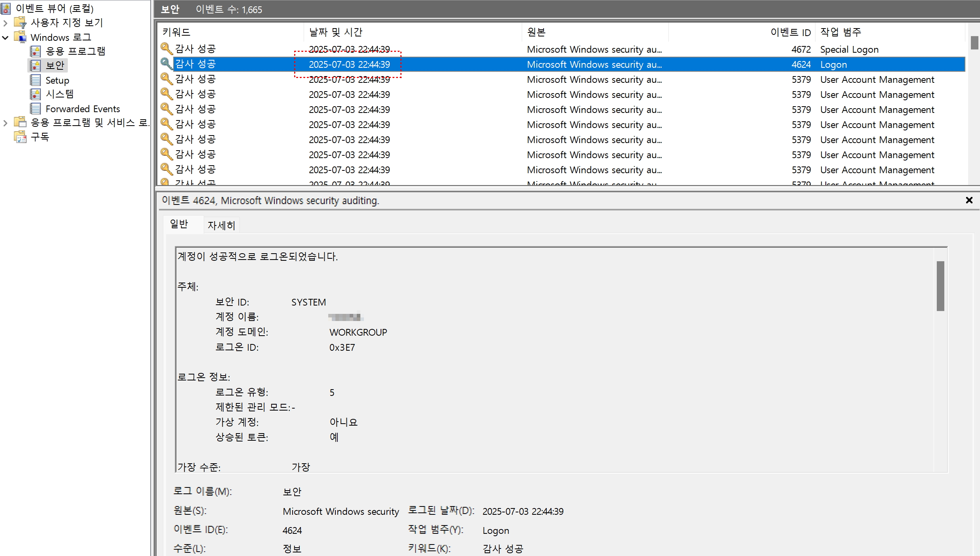The image size is (980, 556).
Task: Open the 보안 log icon in tree
Action: [x=35, y=65]
